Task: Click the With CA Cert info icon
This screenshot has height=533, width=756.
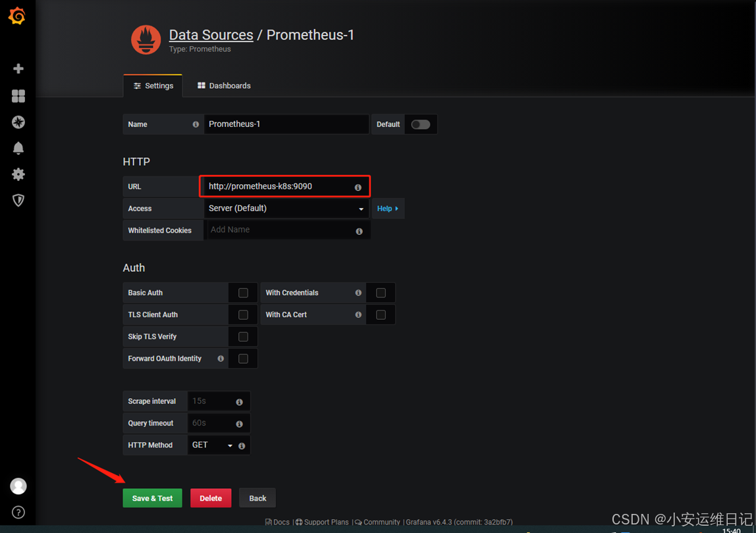Action: point(358,315)
